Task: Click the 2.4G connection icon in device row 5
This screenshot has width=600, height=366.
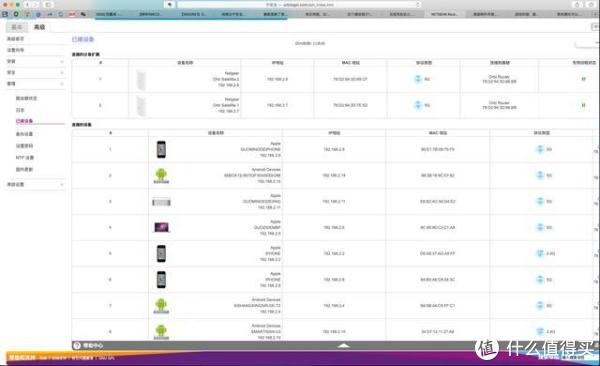Action: [540, 253]
